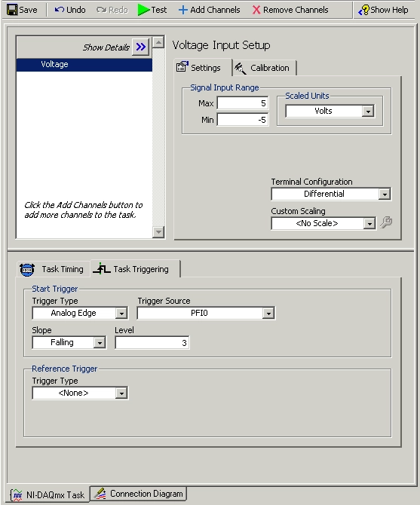Click the trigger Level input field
This screenshot has width=420, height=505.
[x=152, y=343]
